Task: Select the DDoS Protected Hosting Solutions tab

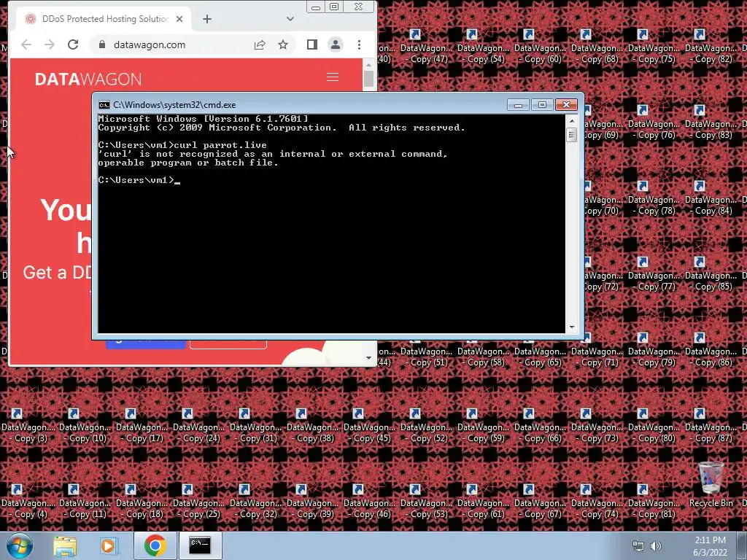Action: click(104, 19)
